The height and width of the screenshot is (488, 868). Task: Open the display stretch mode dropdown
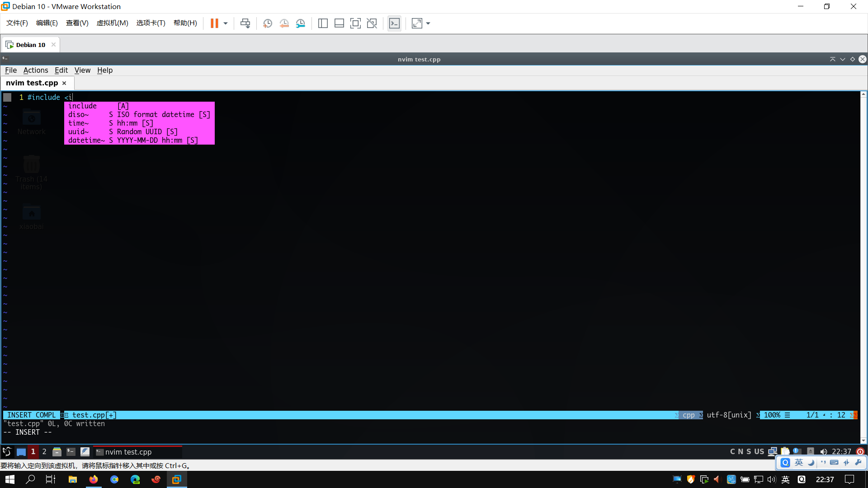pos(428,24)
